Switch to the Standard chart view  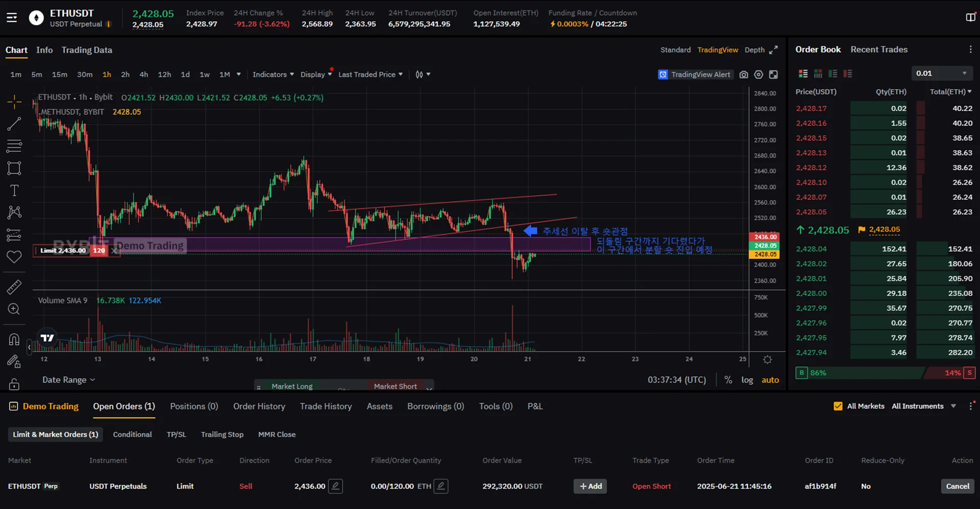(x=675, y=50)
